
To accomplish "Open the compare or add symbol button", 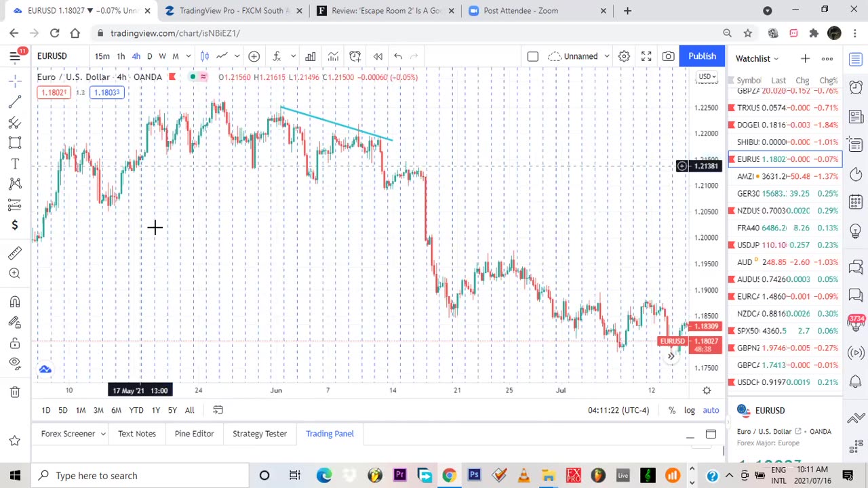I will pos(254,56).
